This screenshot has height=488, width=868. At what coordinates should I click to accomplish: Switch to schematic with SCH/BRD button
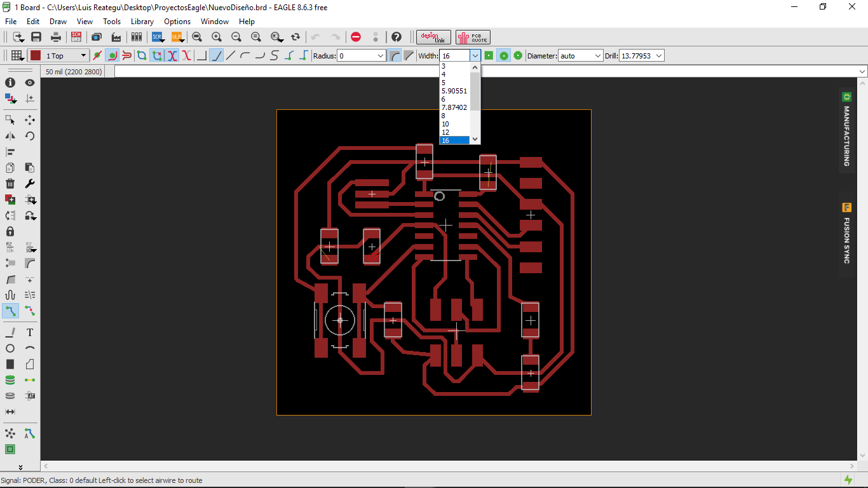click(76, 37)
